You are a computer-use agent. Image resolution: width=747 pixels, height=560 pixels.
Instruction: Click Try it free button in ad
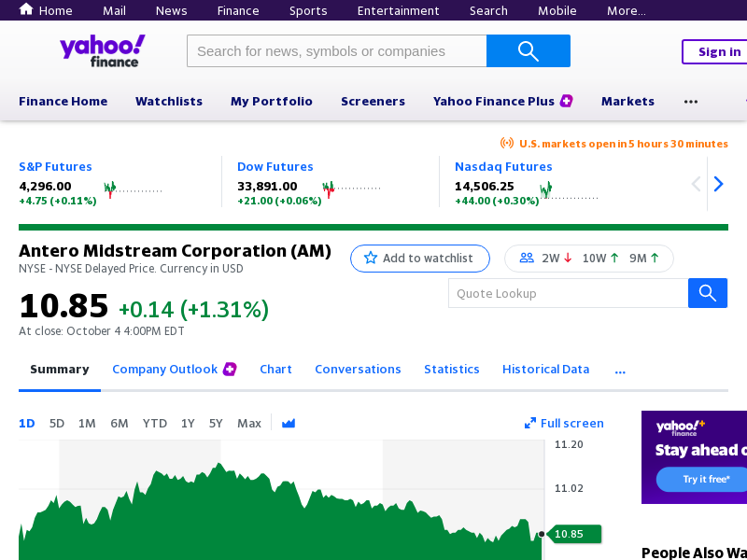tap(703, 479)
